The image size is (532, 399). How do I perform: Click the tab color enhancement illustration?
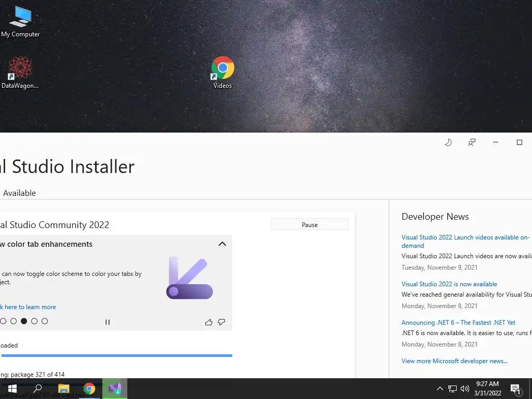tap(189, 277)
